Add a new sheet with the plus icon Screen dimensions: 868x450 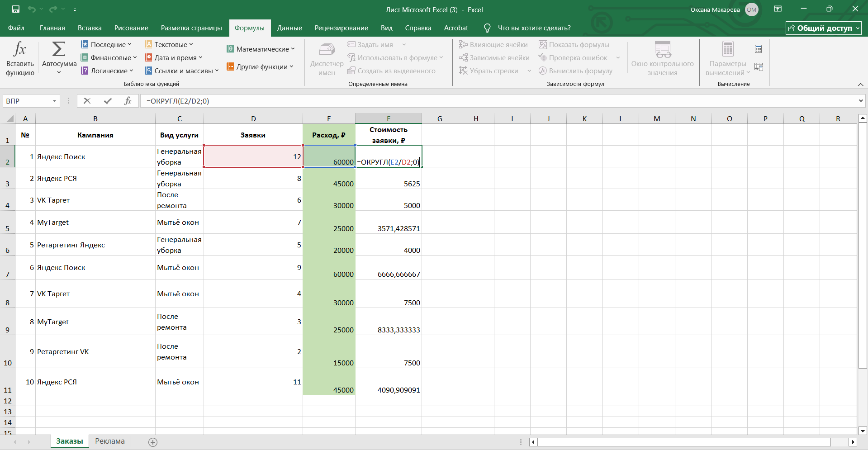tap(153, 442)
